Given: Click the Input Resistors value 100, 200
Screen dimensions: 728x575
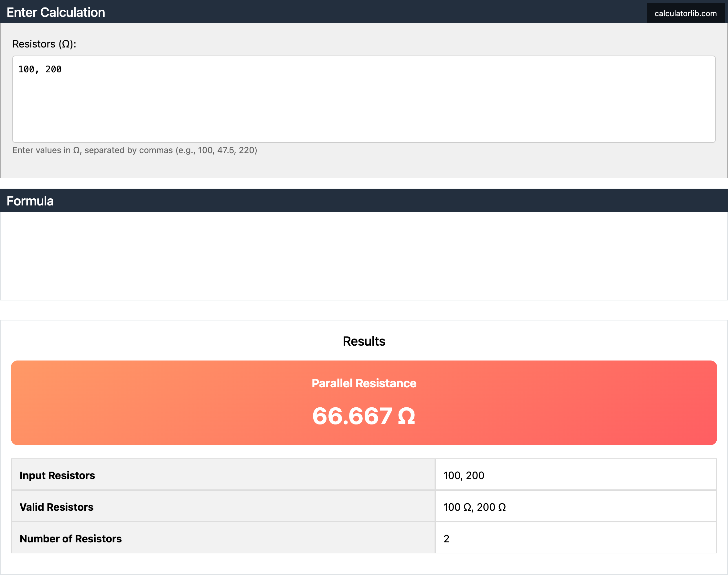Looking at the screenshot, I should click(464, 476).
